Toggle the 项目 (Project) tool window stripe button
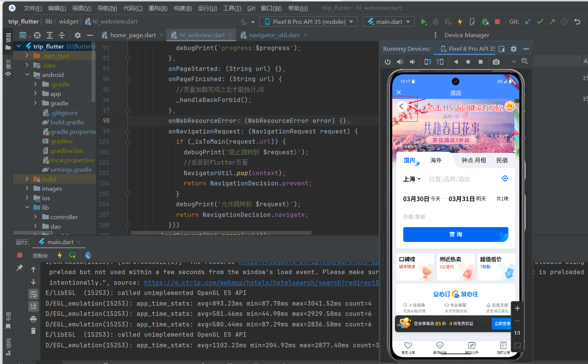Viewport: 588px width, 364px height. [x=8, y=42]
